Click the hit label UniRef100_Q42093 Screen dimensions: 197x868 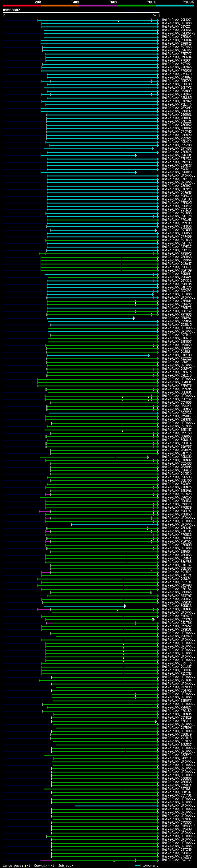(x=177, y=585)
